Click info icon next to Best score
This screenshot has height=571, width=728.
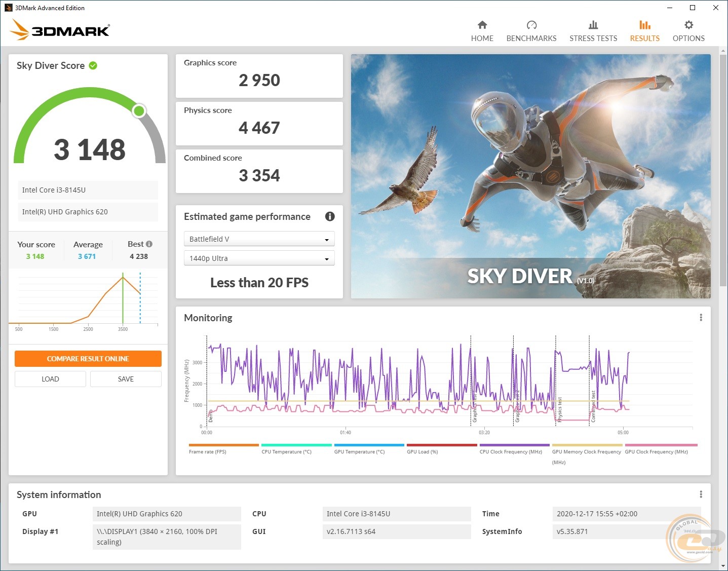(149, 244)
